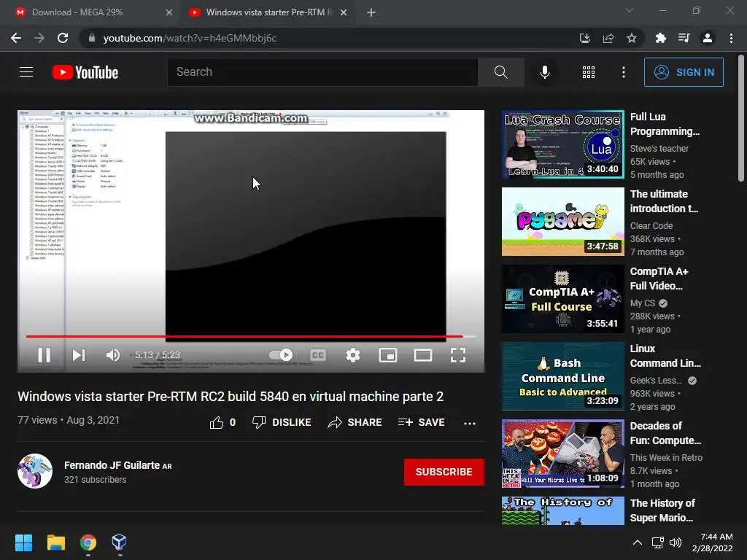Click the search magnifier button

tap(500, 72)
